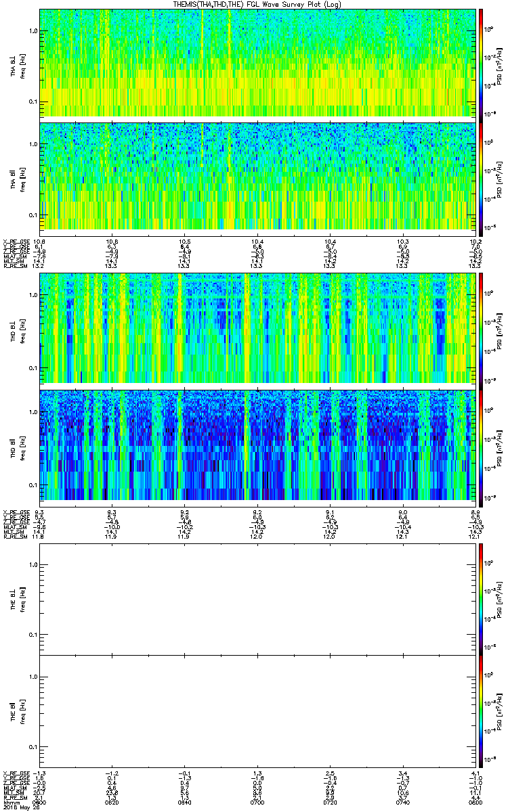Click the 0800 time tick label
Screen dimensions: 508x812
coord(475,802)
